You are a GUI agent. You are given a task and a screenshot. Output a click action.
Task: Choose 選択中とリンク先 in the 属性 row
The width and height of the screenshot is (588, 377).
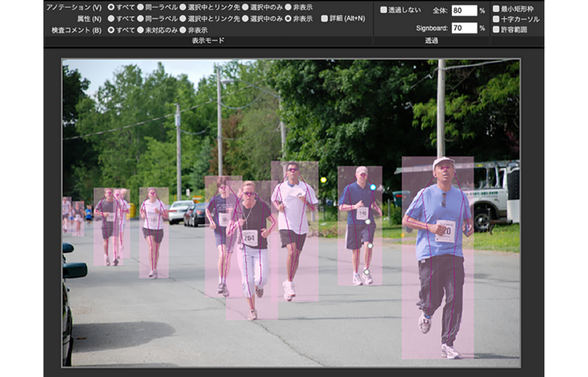click(x=183, y=18)
